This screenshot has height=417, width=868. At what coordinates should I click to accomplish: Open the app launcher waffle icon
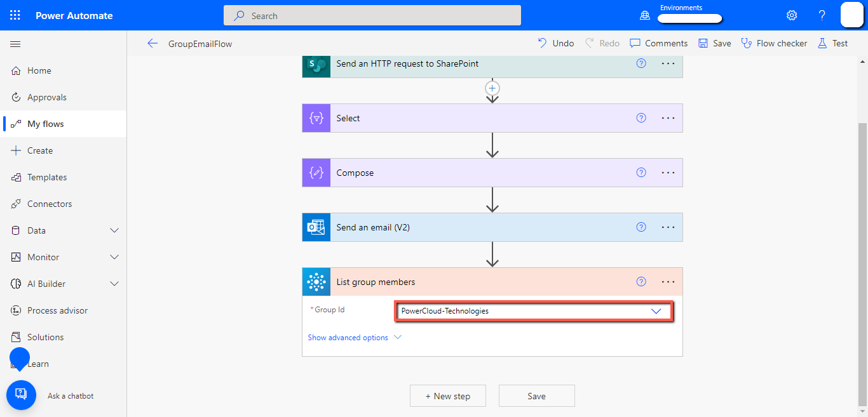[x=15, y=15]
